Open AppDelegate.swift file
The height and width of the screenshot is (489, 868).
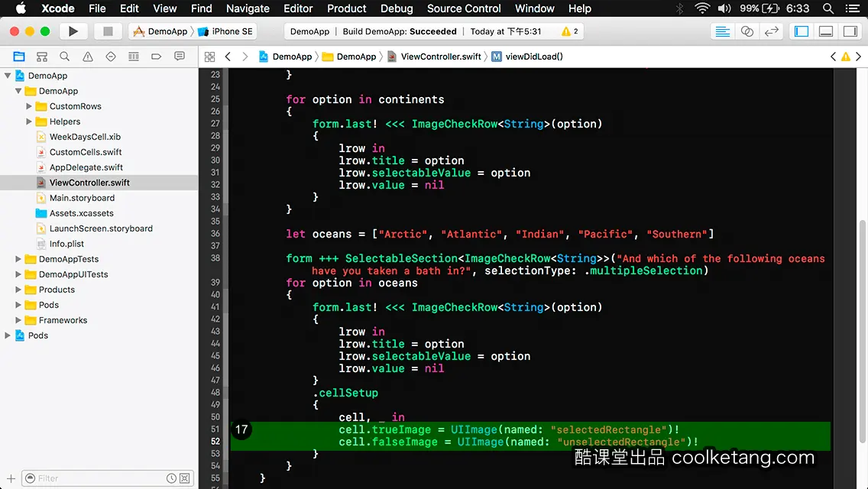86,167
